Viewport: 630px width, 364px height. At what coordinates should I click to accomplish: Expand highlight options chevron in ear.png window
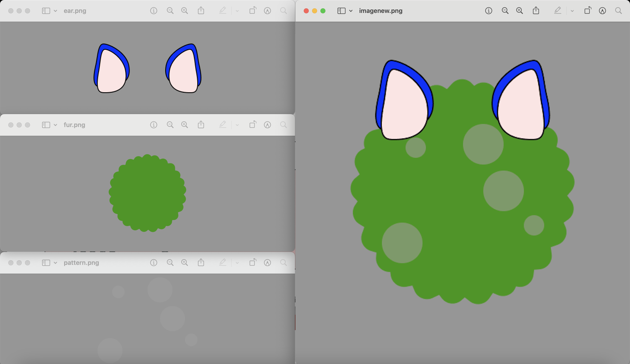click(x=237, y=11)
